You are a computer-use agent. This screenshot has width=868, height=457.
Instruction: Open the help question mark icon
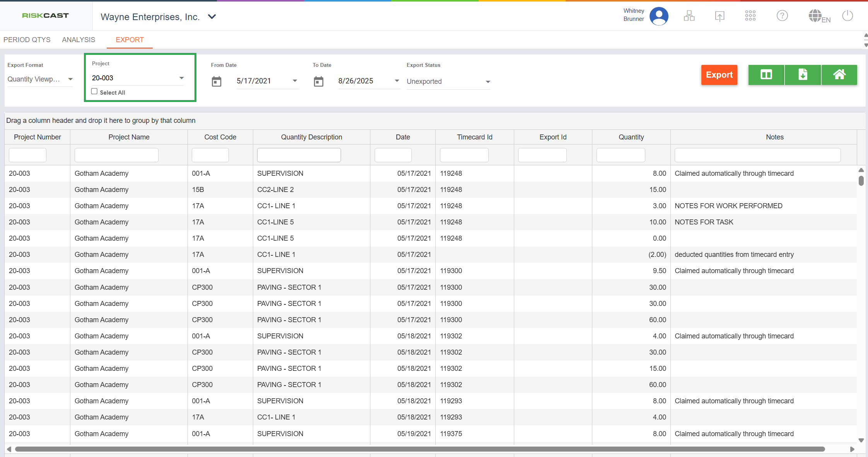click(782, 16)
